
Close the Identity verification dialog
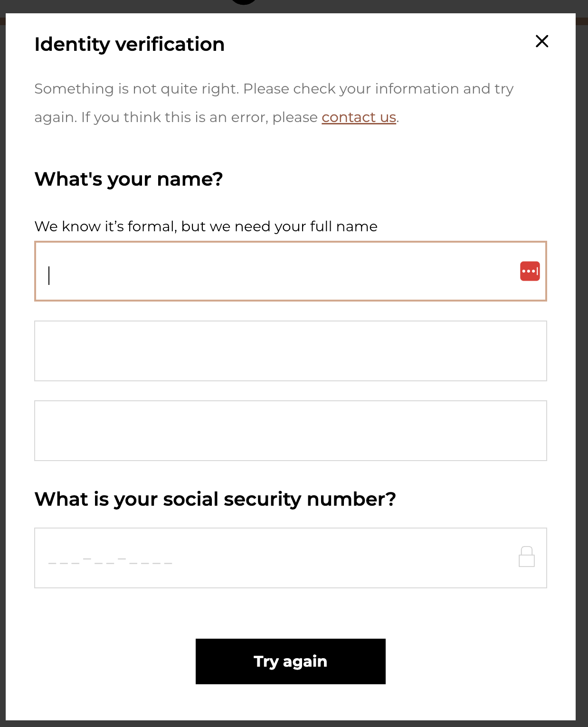(x=542, y=41)
